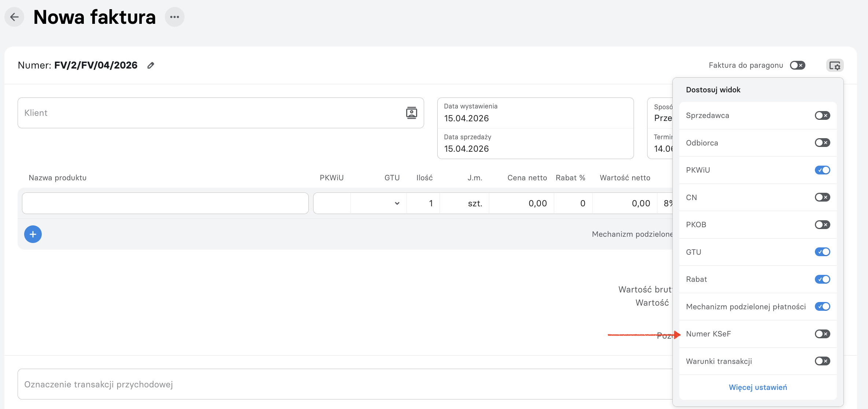868x409 pixels.
Task: Edit invoice number with pencil icon
Action: click(x=151, y=66)
